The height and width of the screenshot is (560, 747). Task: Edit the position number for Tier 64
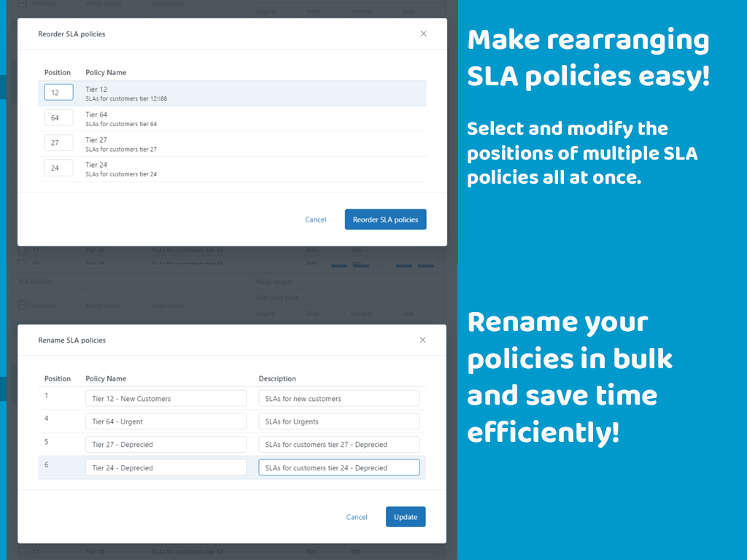tap(58, 117)
